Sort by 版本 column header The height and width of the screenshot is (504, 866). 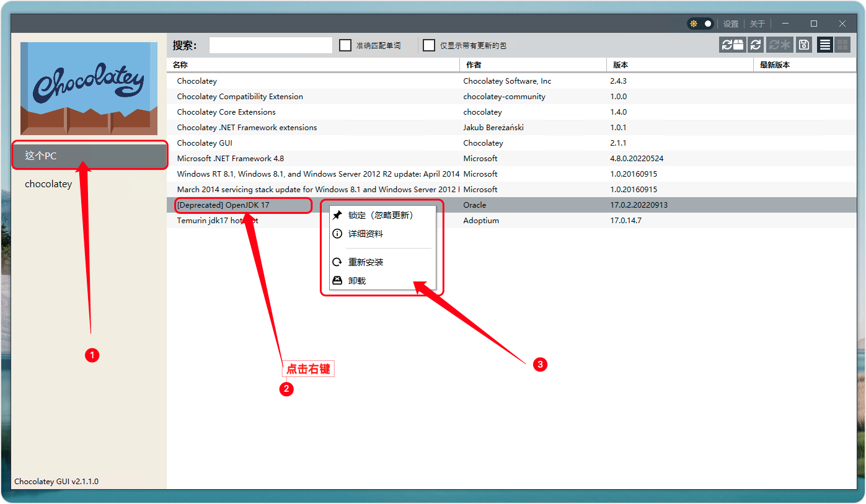point(680,64)
